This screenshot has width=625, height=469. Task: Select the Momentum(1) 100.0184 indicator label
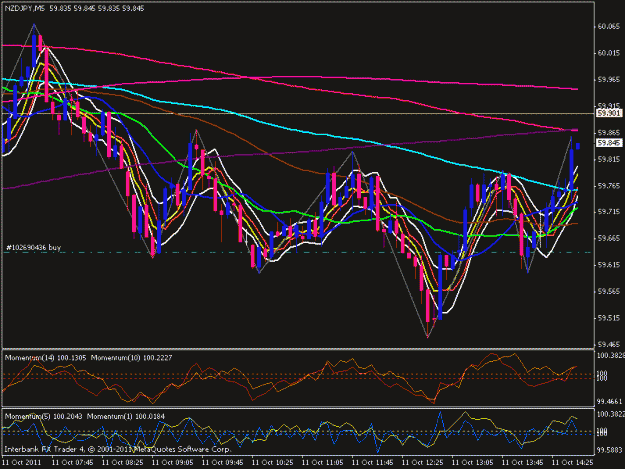tap(126, 416)
